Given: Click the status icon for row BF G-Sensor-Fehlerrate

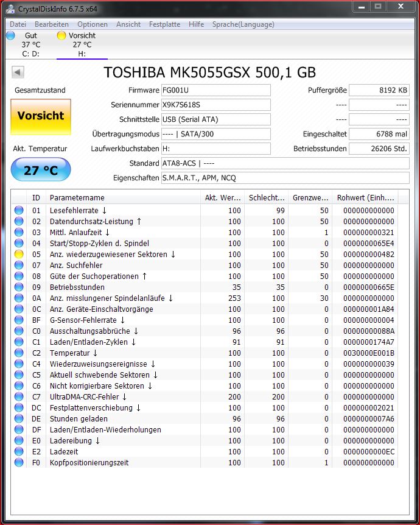Looking at the screenshot, I should 19,320.
